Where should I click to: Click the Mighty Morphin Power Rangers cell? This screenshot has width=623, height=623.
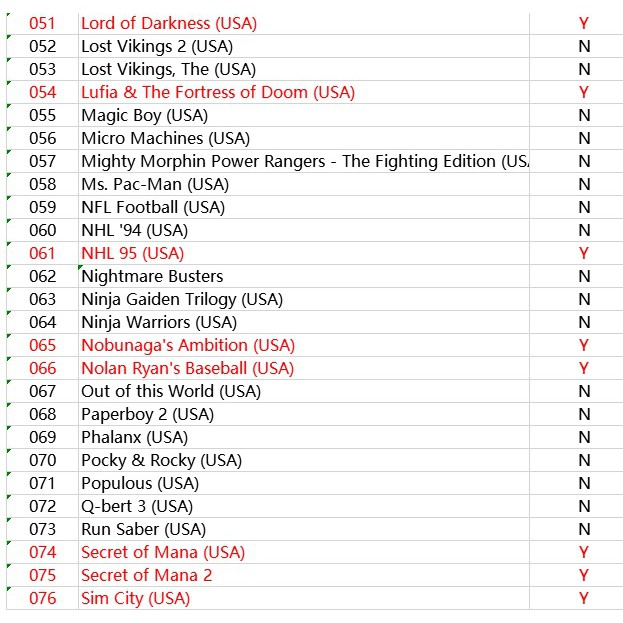pyautogui.click(x=303, y=161)
